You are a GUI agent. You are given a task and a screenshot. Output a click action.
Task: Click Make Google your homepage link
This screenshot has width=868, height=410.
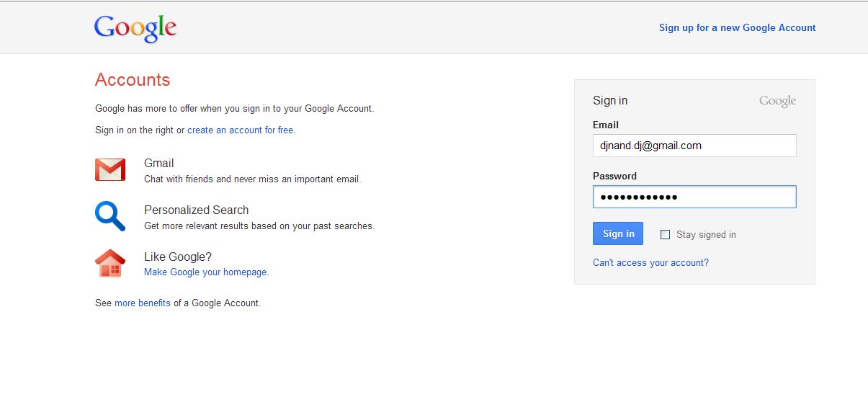tap(206, 272)
